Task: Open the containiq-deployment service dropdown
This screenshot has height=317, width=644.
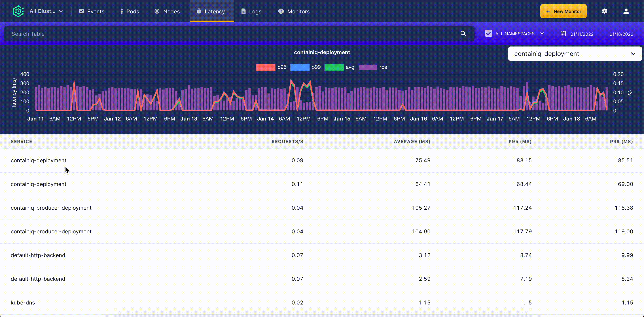Action: pyautogui.click(x=574, y=54)
